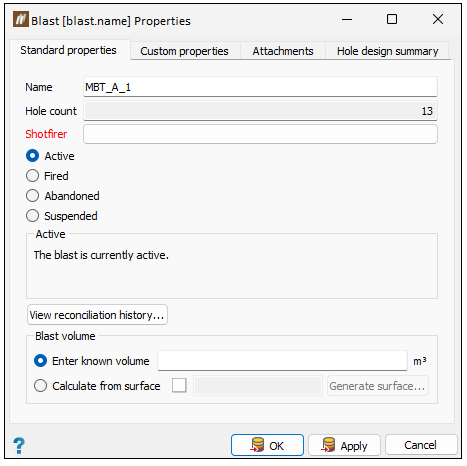Click the database icon on Apply button
467x466 pixels.
(x=328, y=445)
